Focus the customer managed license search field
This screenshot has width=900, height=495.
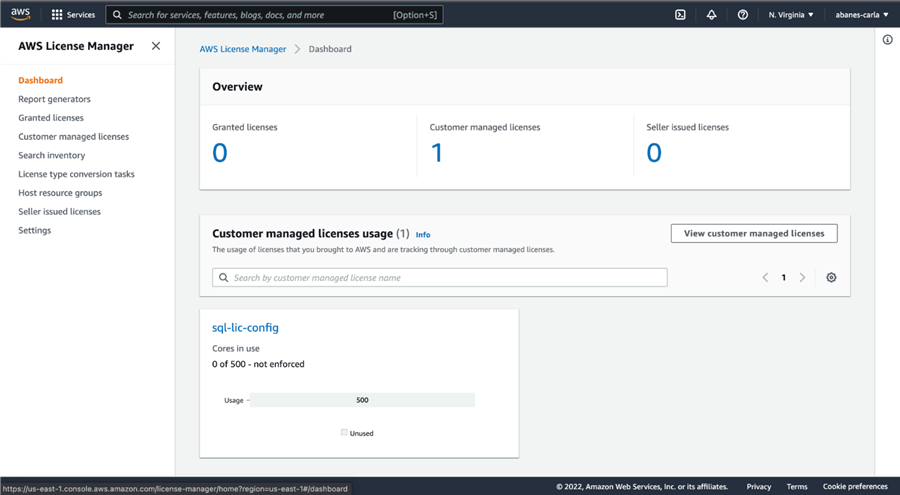(440, 278)
